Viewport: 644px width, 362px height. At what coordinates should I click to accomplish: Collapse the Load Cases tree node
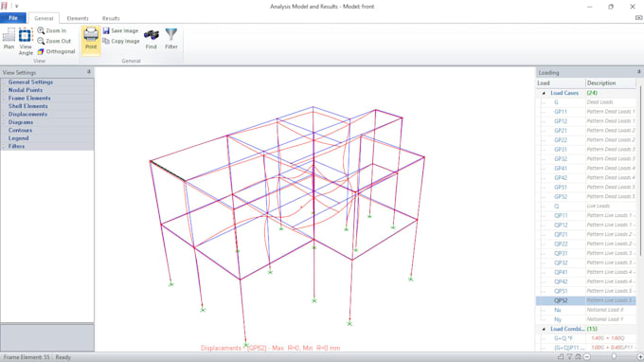click(544, 93)
